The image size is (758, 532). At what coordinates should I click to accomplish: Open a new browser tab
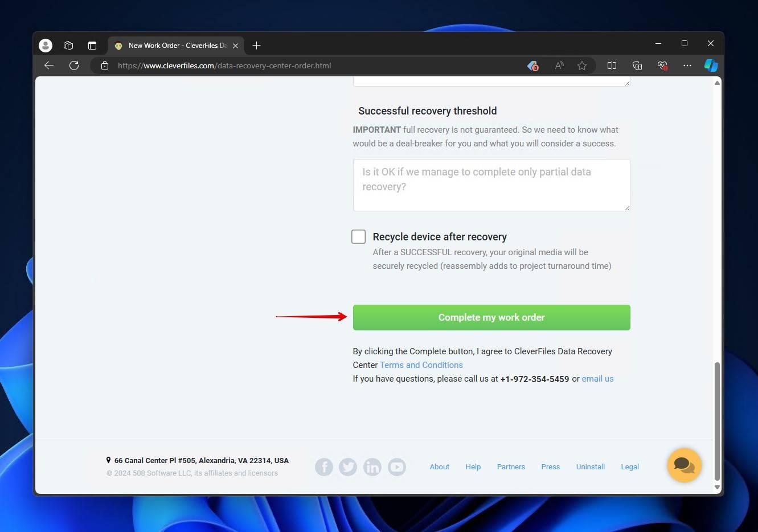256,46
